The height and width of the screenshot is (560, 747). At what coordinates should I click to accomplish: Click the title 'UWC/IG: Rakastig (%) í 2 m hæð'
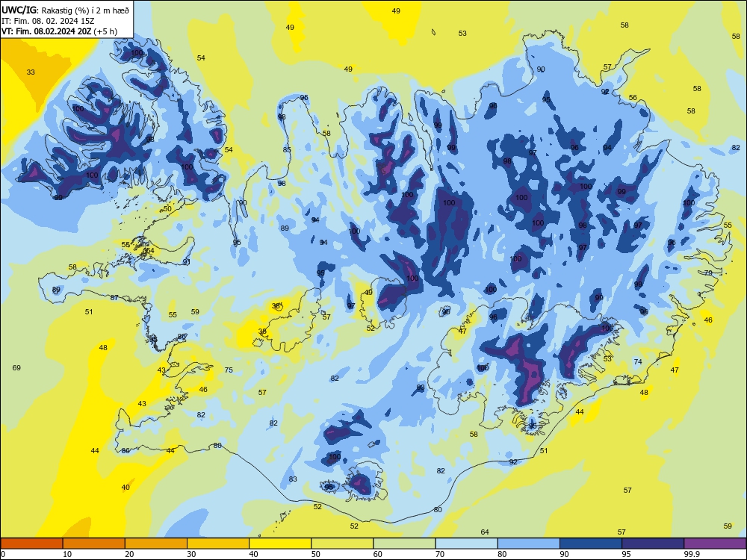click(x=65, y=9)
